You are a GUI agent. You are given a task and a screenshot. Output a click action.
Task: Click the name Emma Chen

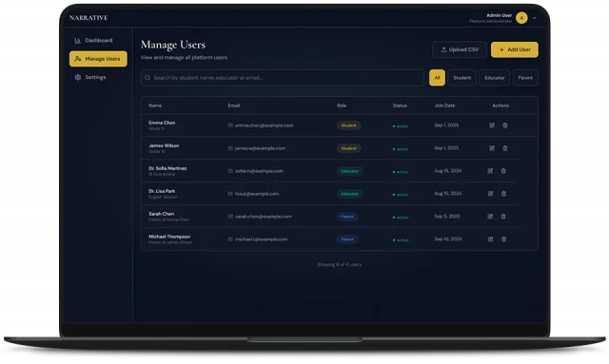coord(162,123)
